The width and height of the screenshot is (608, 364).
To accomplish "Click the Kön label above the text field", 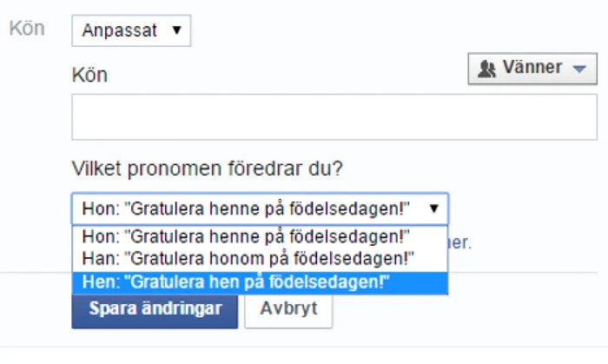I will (89, 75).
